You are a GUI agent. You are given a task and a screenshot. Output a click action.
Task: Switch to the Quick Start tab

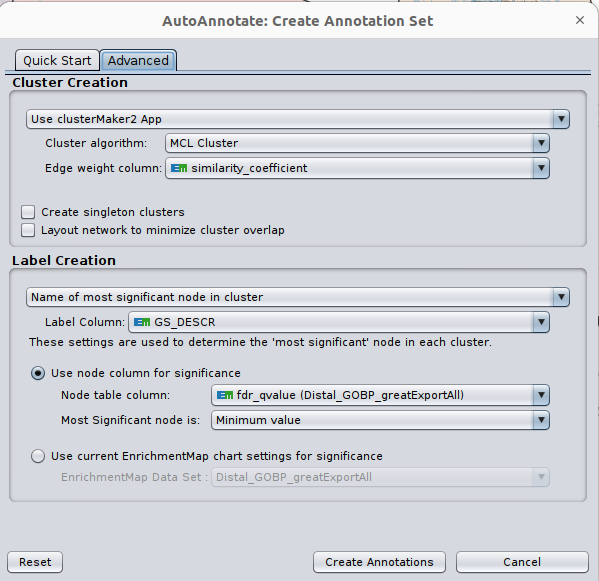point(57,60)
